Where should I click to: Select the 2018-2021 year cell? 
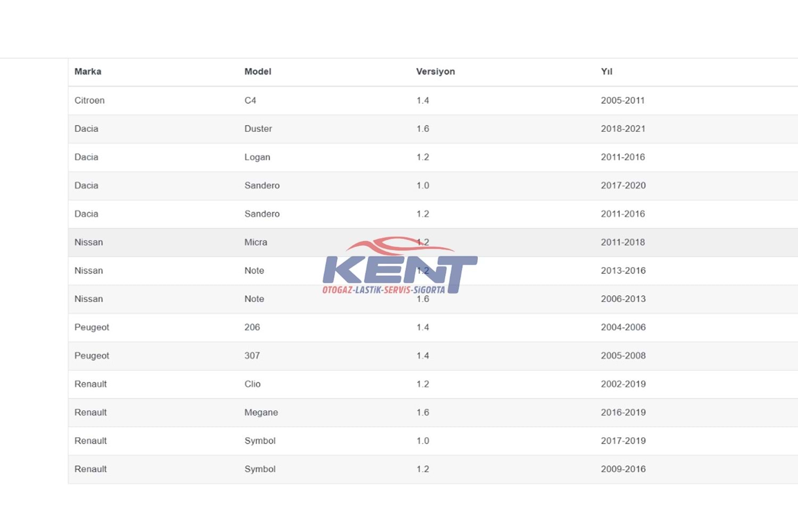pyautogui.click(x=623, y=129)
